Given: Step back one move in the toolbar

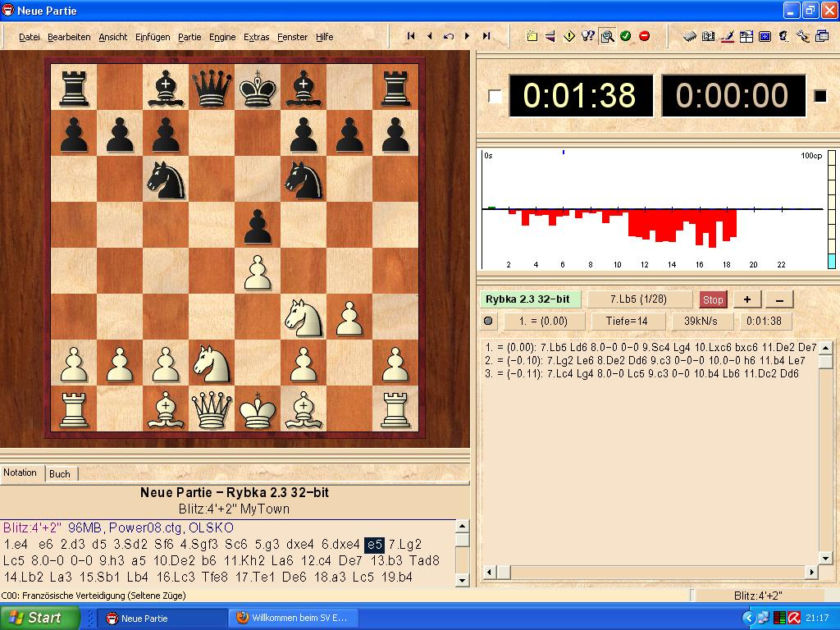Looking at the screenshot, I should pyautogui.click(x=429, y=36).
